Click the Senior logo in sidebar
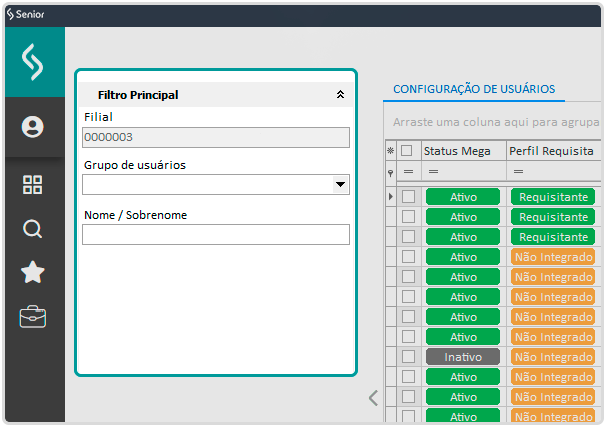 pyautogui.click(x=33, y=62)
